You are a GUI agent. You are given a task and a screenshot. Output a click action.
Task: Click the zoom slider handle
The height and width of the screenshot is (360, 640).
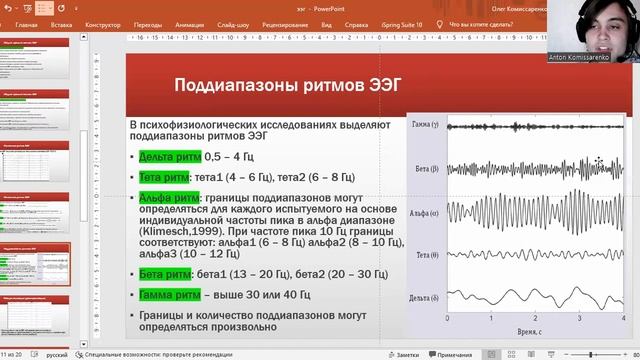591,355
